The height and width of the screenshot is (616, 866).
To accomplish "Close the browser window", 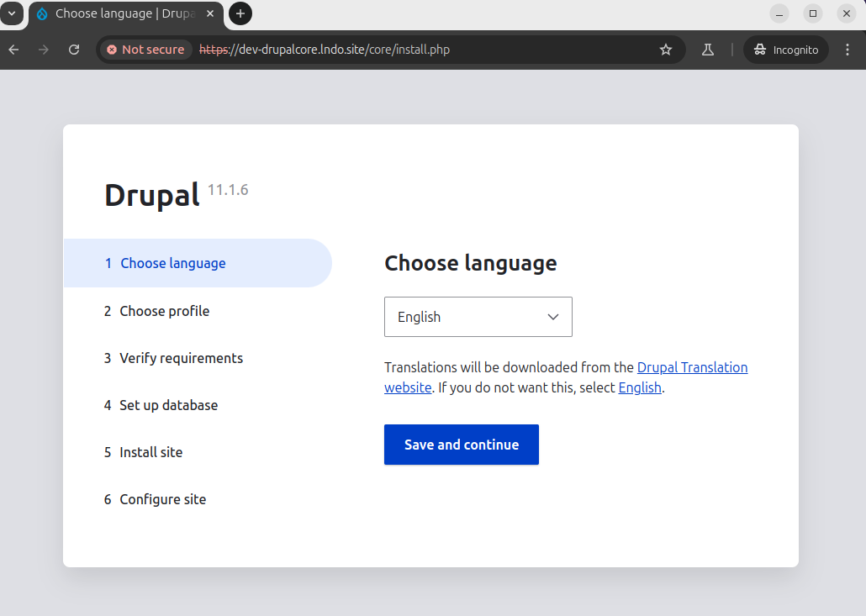I will tap(847, 13).
